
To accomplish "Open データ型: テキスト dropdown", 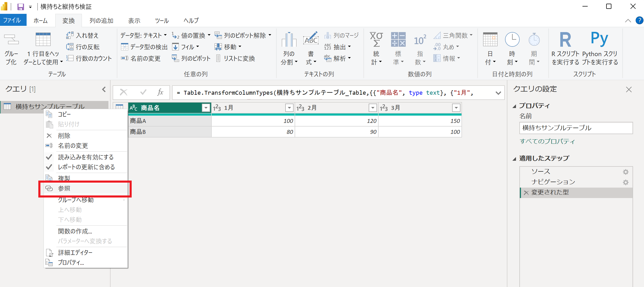I will (x=143, y=35).
